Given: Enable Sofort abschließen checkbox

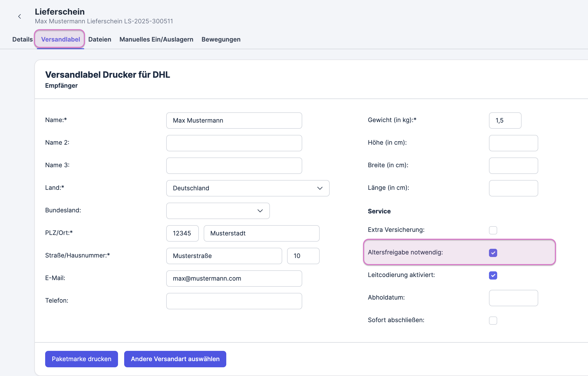Looking at the screenshot, I should [x=493, y=320].
